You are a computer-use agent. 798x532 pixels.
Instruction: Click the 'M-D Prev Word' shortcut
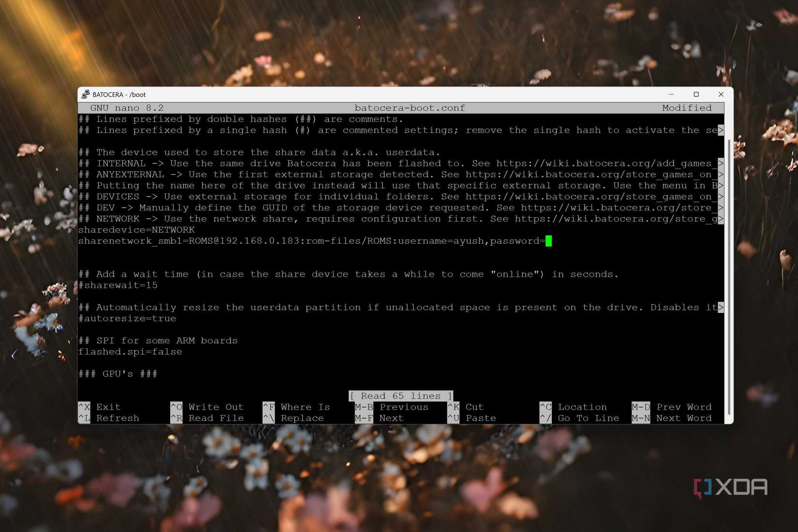click(x=672, y=407)
